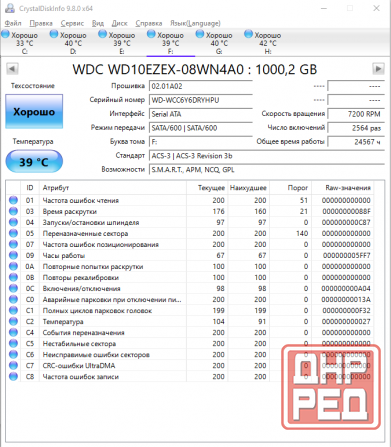Select row Время раскрутки
Image resolution: width=391 pixels, height=447 pixels.
(x=190, y=211)
